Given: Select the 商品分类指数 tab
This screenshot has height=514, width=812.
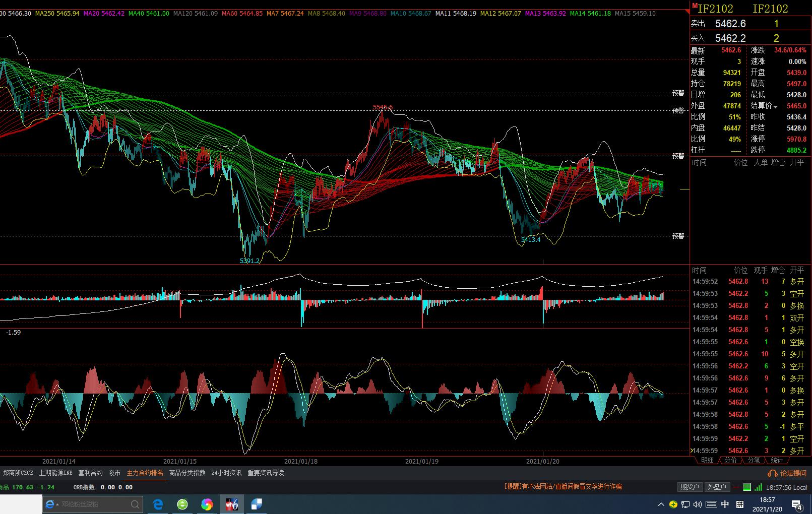Looking at the screenshot, I should tap(187, 473).
